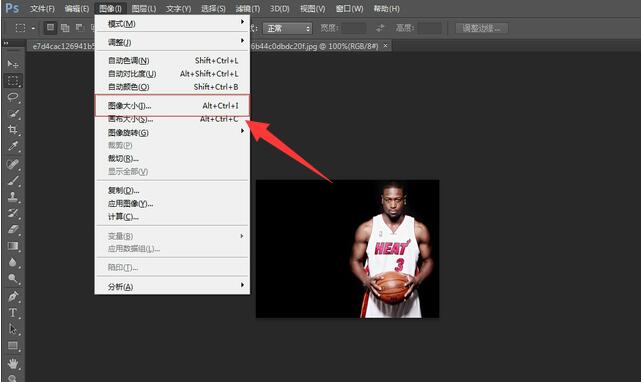Click the basketball player image on canvas

pyautogui.click(x=347, y=249)
